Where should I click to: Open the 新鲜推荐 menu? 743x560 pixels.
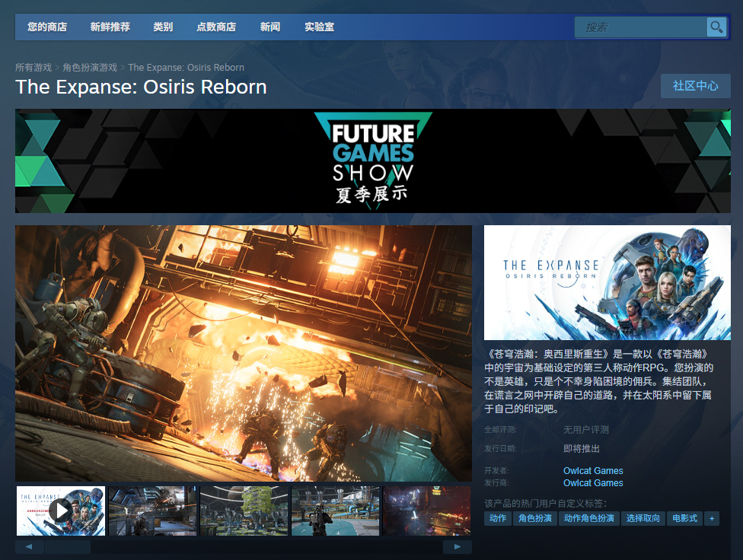click(x=110, y=27)
